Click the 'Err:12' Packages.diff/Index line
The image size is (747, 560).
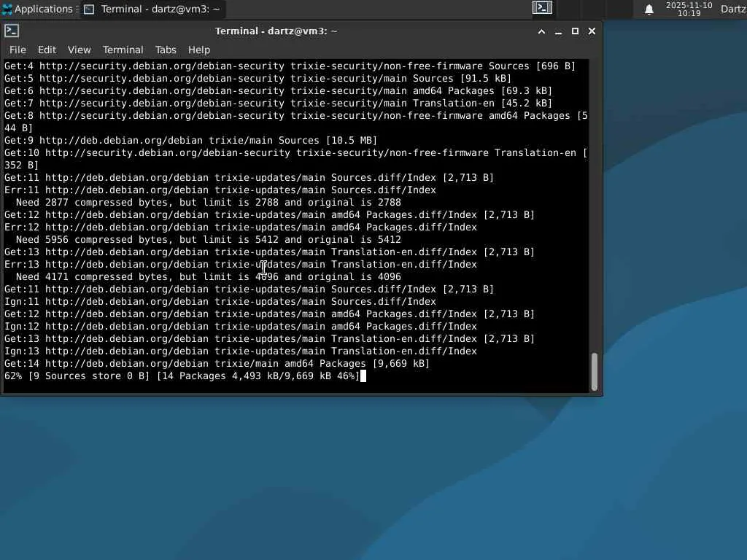241,227
